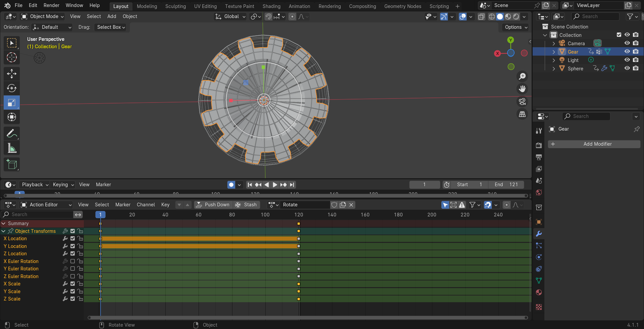
Task: Uncheck the Collection exclude checkbox
Action: [x=619, y=35]
